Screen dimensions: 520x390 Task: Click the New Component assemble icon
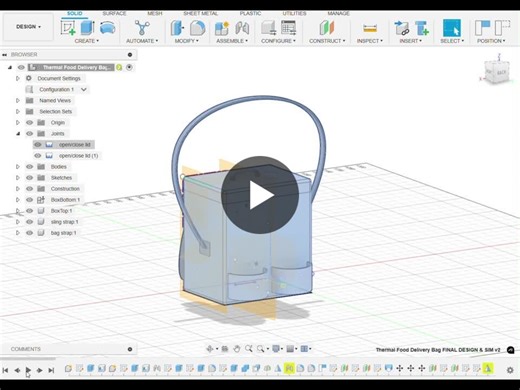(222, 28)
